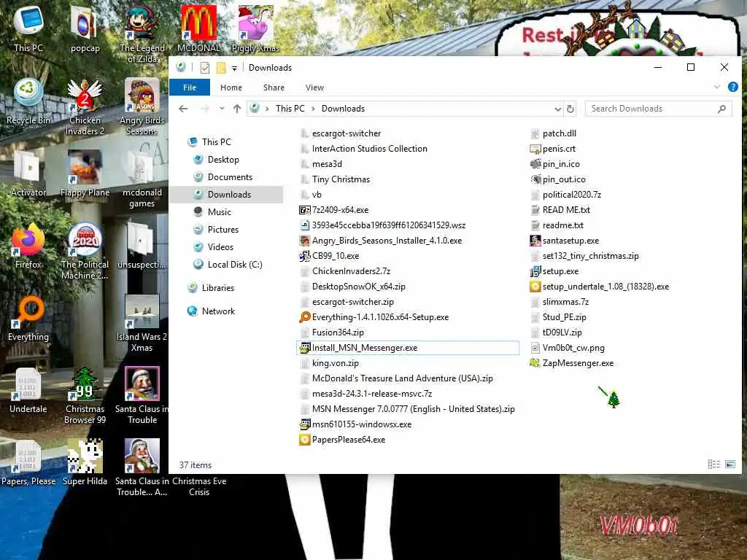Select InterAction Studios Collection folder
Screen dimensions: 747x560
pyautogui.click(x=369, y=149)
